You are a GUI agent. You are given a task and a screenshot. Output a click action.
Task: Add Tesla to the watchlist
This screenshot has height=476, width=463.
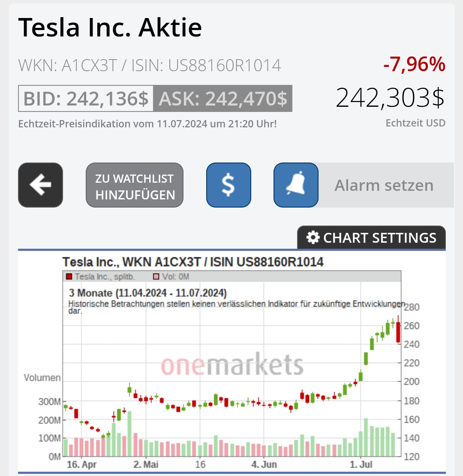point(135,185)
